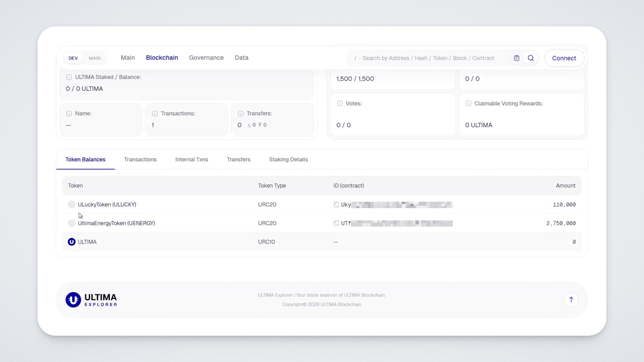Image resolution: width=644 pixels, height=362 pixels.
Task: Switch network to DEV
Action: coord(73,58)
